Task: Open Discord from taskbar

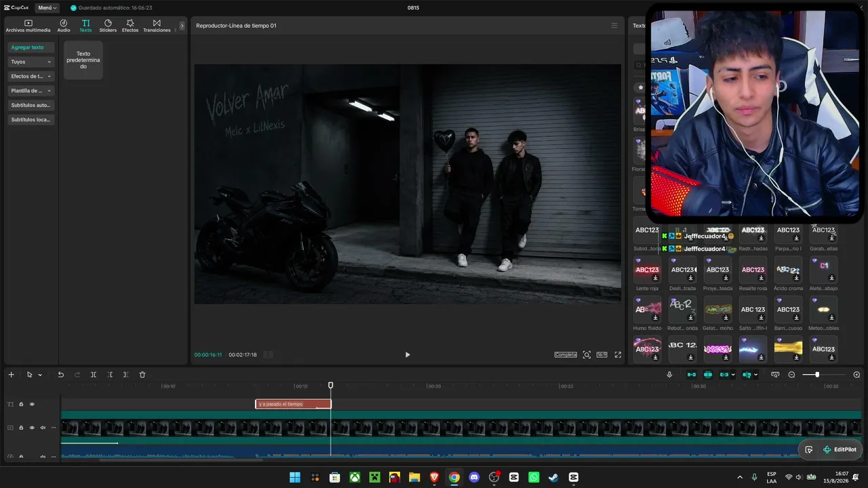Action: pos(474,478)
